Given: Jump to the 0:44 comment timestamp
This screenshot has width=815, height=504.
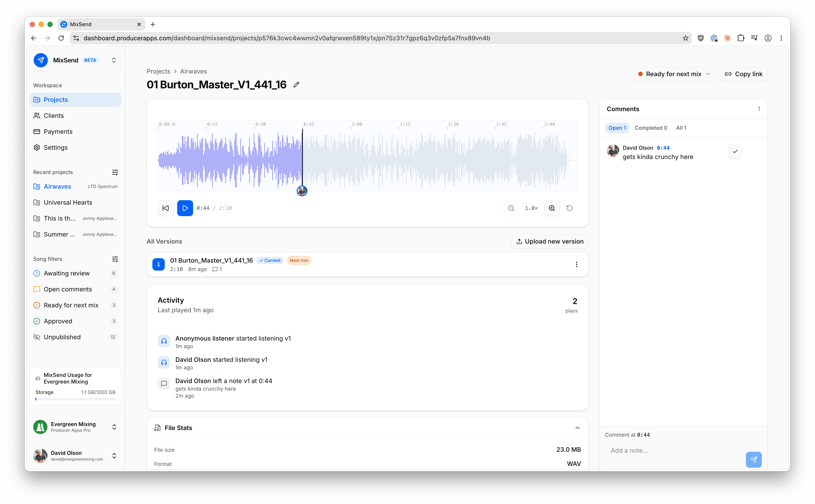Looking at the screenshot, I should [x=663, y=148].
